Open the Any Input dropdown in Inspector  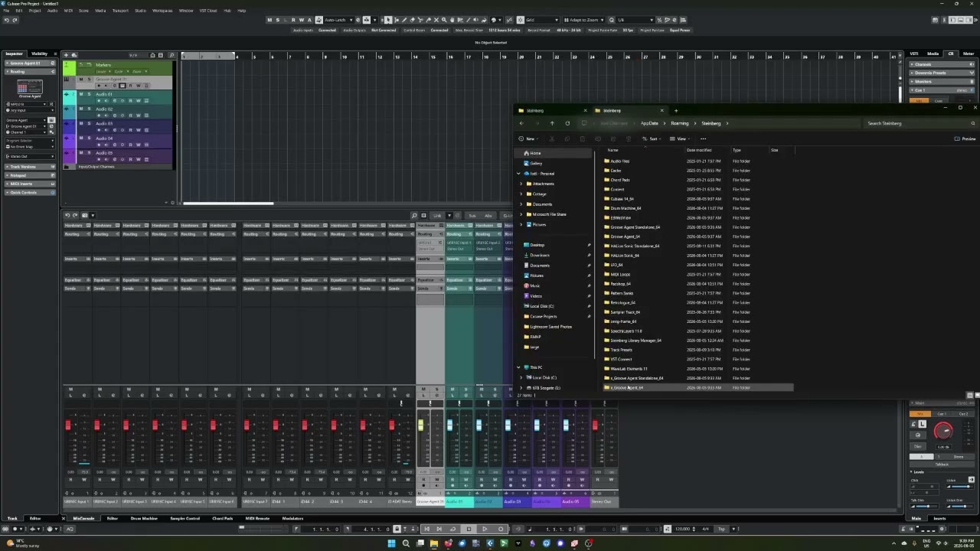[30, 110]
